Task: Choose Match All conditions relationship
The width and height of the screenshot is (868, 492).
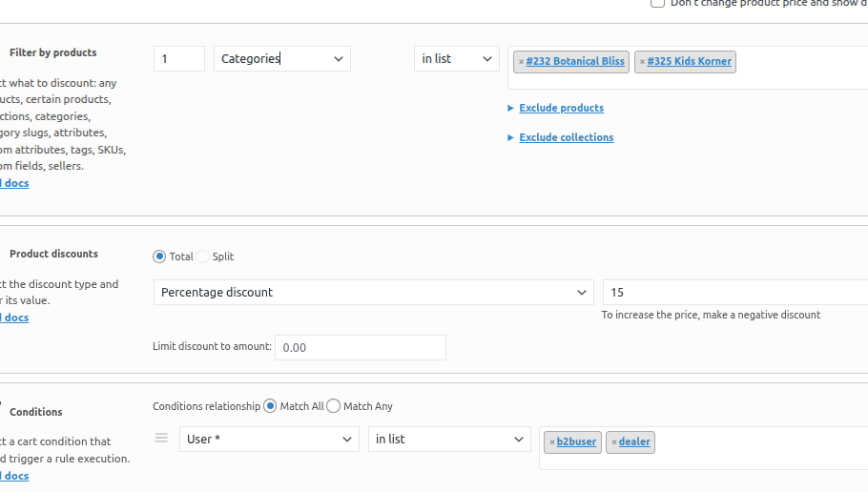Action: 270,406
